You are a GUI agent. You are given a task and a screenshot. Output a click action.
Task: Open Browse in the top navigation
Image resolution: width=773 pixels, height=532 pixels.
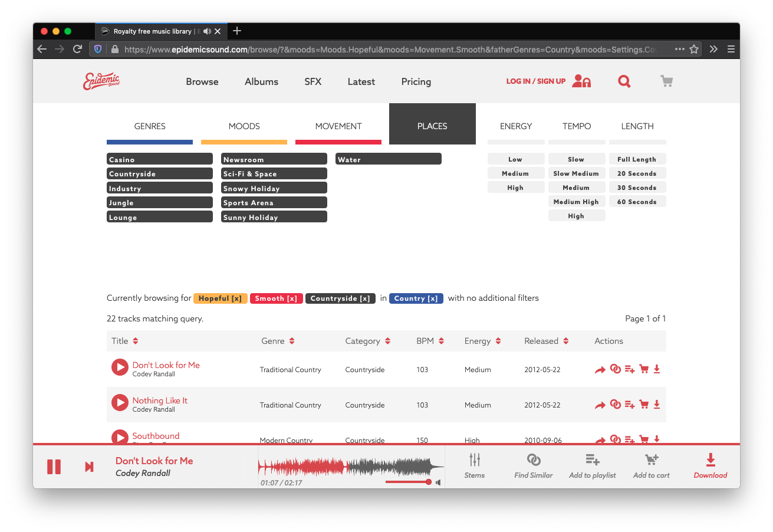point(202,81)
